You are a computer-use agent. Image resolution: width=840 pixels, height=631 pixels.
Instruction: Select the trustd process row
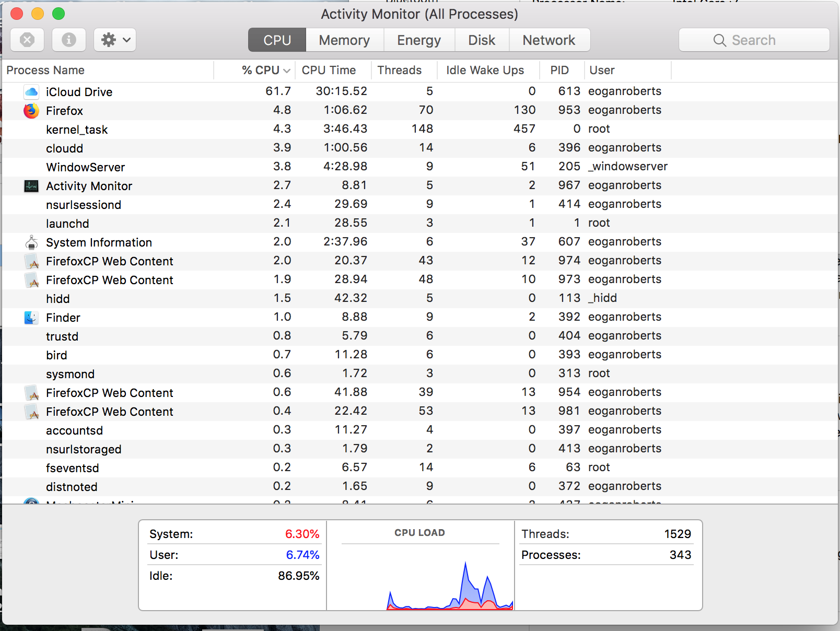[420, 336]
